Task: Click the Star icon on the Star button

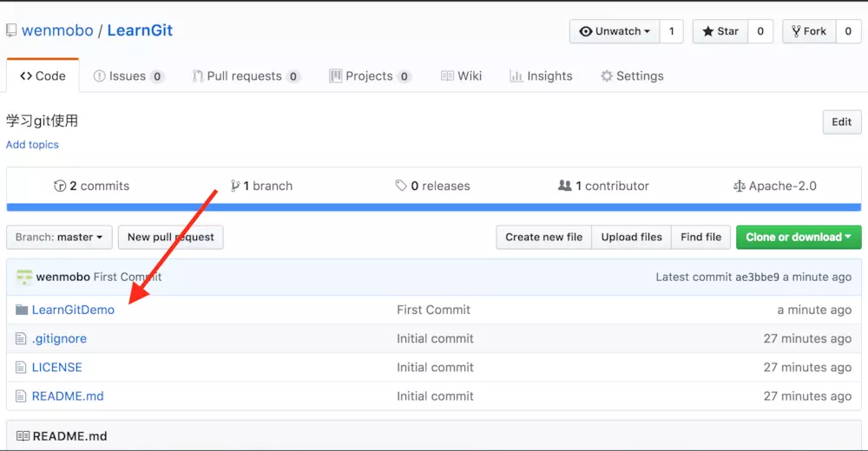Action: [x=708, y=31]
